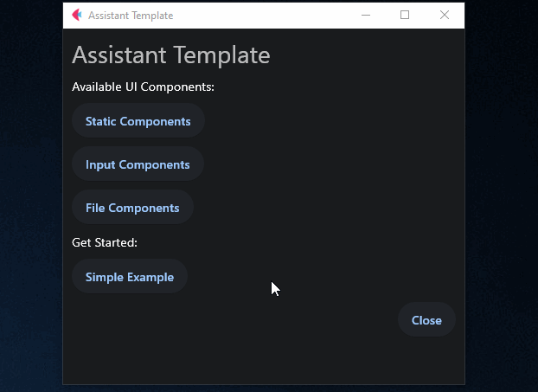
Task: Maximize the Assistant Template window
Action: click(405, 15)
